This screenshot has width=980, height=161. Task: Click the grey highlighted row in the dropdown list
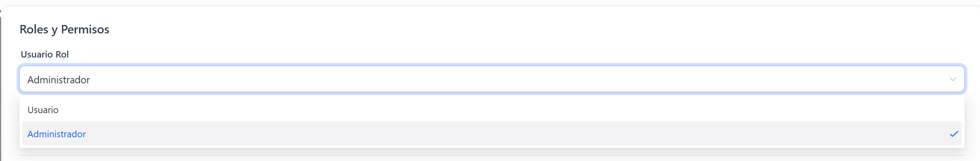pyautogui.click(x=492, y=134)
